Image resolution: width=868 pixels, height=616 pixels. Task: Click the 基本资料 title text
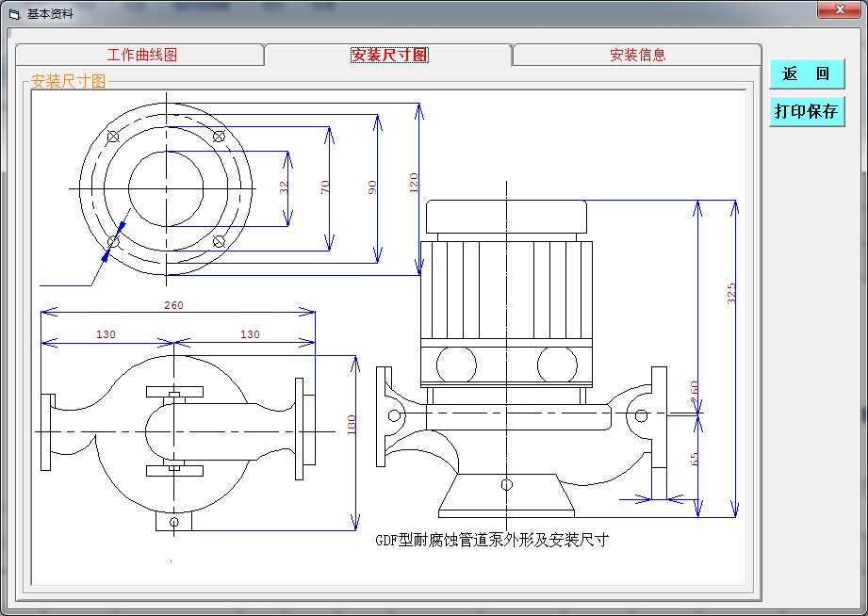pyautogui.click(x=50, y=14)
